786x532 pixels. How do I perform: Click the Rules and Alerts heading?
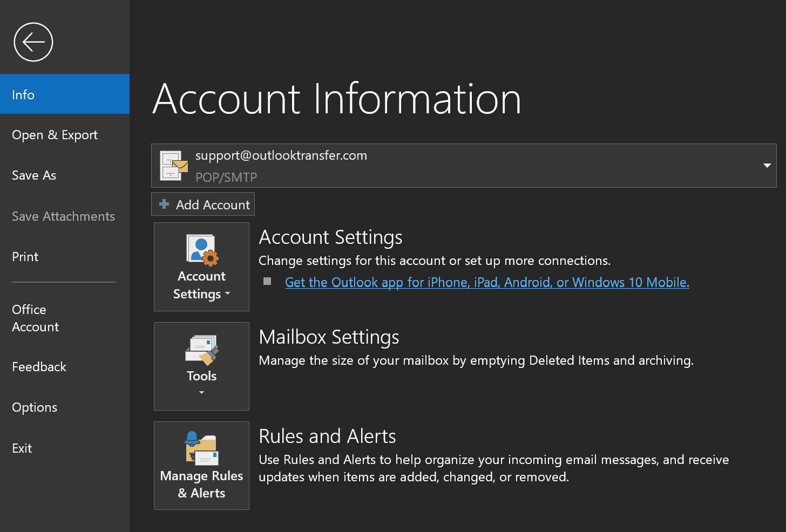tap(327, 436)
